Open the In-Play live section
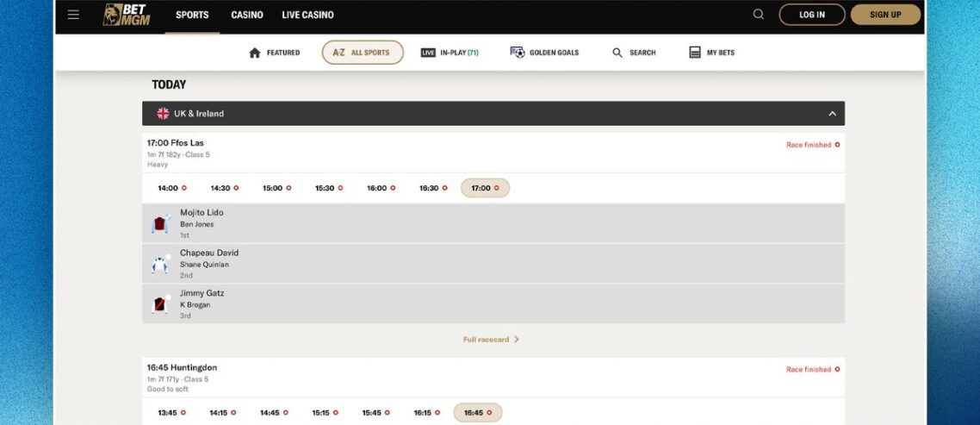This screenshot has height=425, width=980. click(x=450, y=53)
